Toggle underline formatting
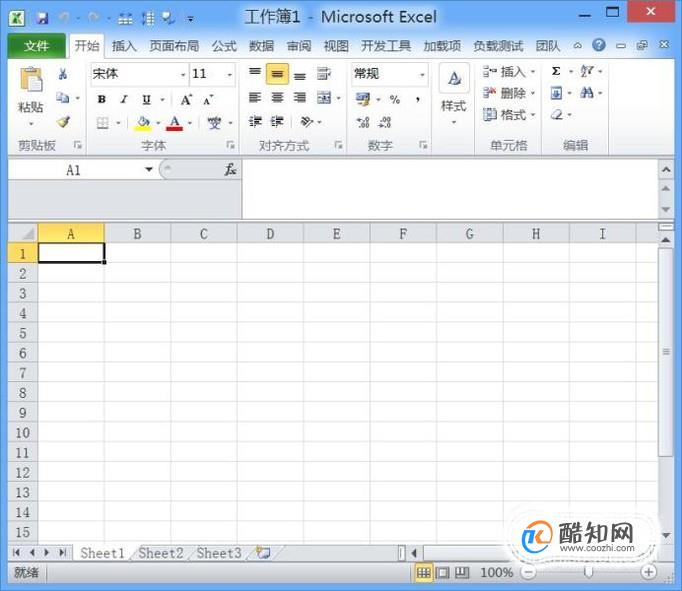The image size is (682, 591). click(147, 100)
